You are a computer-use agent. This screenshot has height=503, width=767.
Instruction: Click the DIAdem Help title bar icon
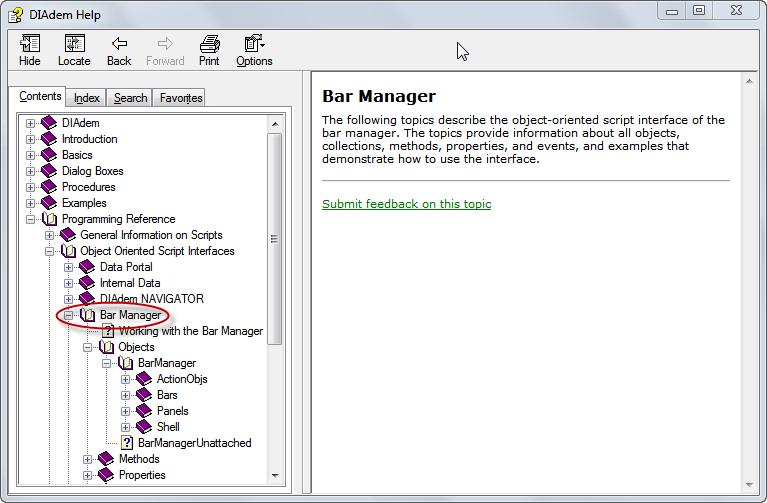16,15
